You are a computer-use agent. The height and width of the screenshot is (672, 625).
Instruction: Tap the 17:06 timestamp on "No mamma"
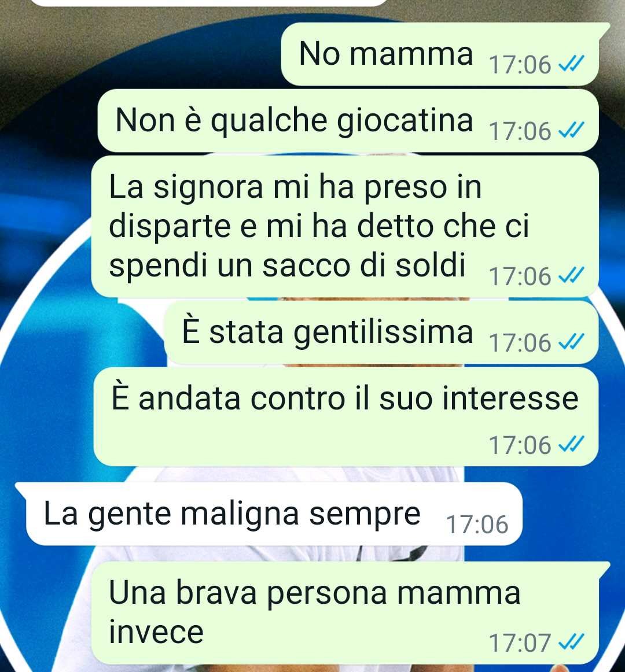point(520,65)
